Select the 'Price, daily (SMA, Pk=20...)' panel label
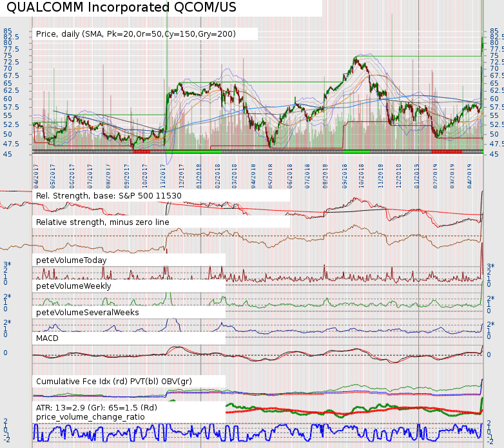The height and width of the screenshot is (448, 504). (x=136, y=34)
